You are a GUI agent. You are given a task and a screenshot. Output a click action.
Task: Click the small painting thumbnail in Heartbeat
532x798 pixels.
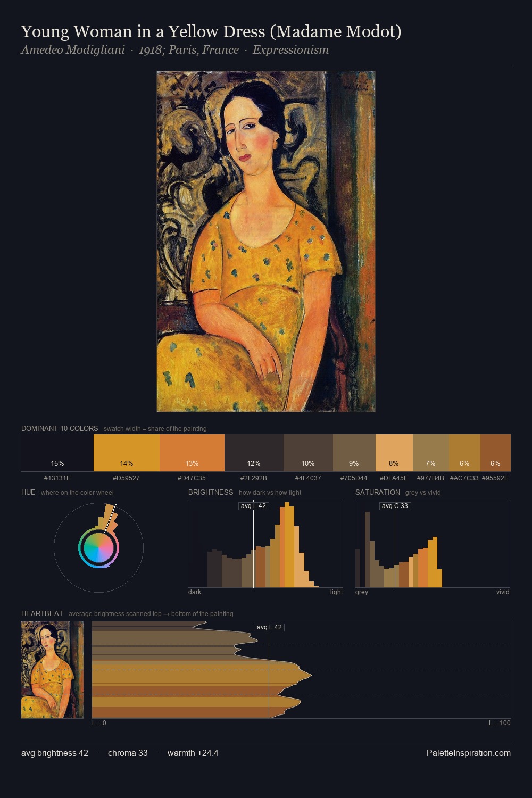pyautogui.click(x=53, y=670)
